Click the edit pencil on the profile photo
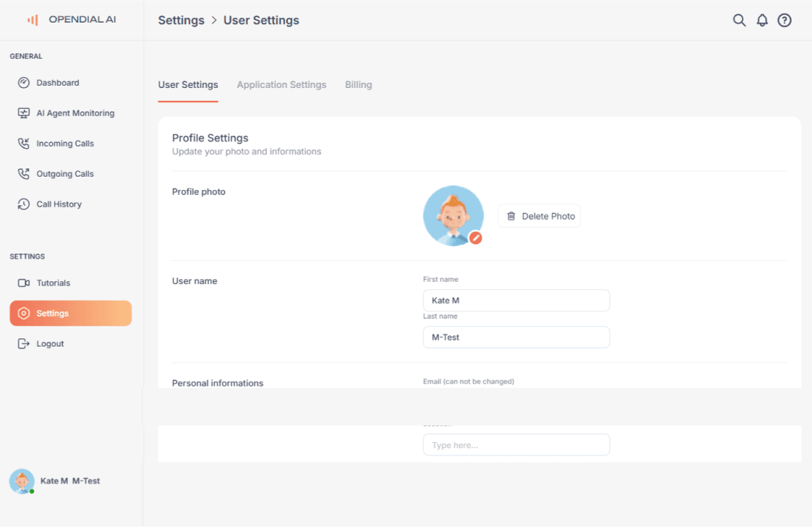This screenshot has height=527, width=812. pos(476,238)
